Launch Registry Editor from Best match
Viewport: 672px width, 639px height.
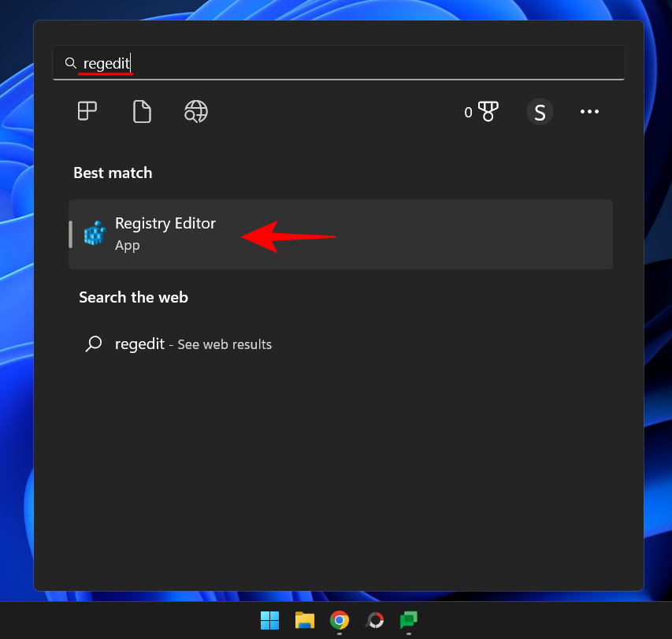point(165,223)
